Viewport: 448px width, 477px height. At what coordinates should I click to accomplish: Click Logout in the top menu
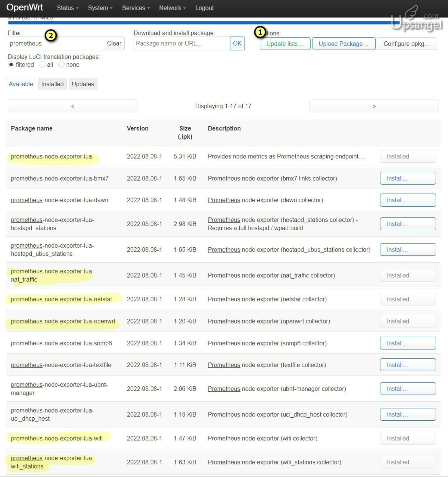click(204, 7)
